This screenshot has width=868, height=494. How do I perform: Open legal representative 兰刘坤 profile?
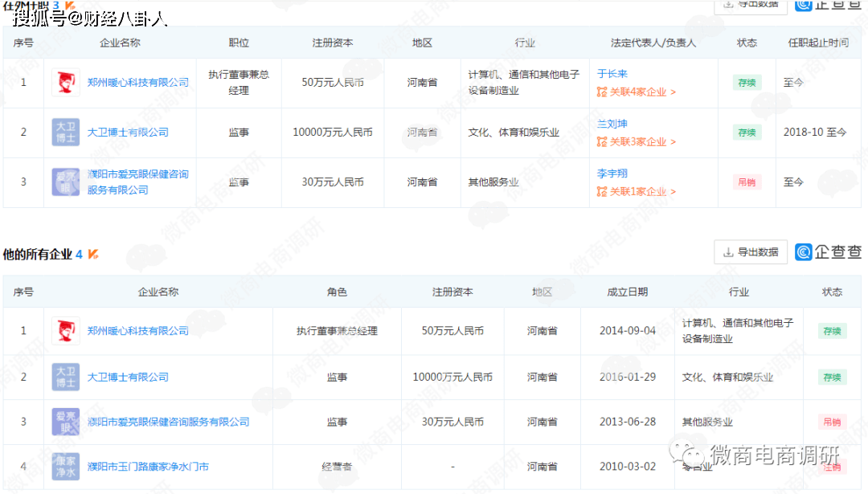(x=612, y=124)
